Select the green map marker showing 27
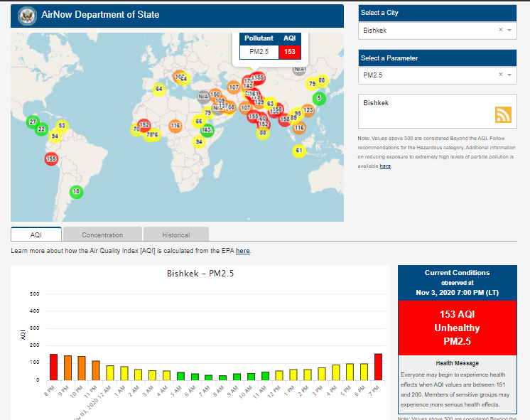530x420 pixels. pyautogui.click(x=32, y=122)
